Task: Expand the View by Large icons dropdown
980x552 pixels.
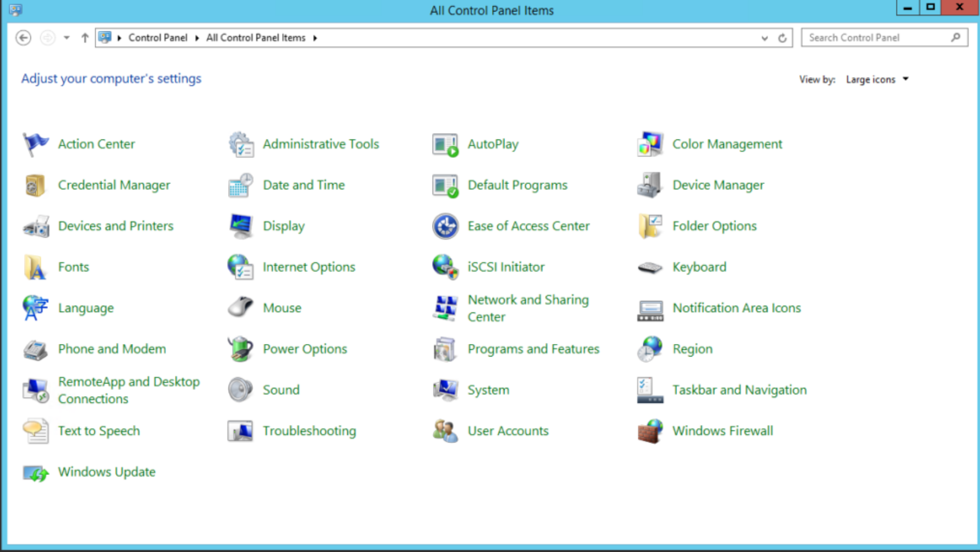Action: (x=877, y=79)
